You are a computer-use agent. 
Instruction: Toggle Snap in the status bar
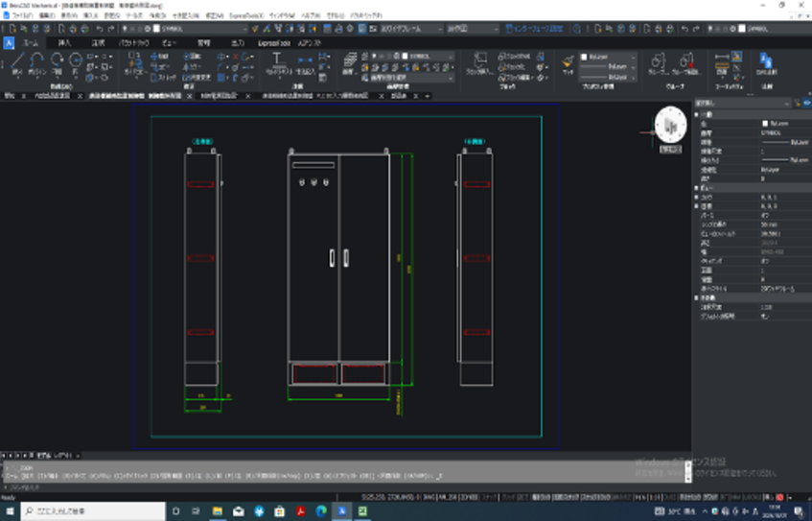(x=491, y=498)
